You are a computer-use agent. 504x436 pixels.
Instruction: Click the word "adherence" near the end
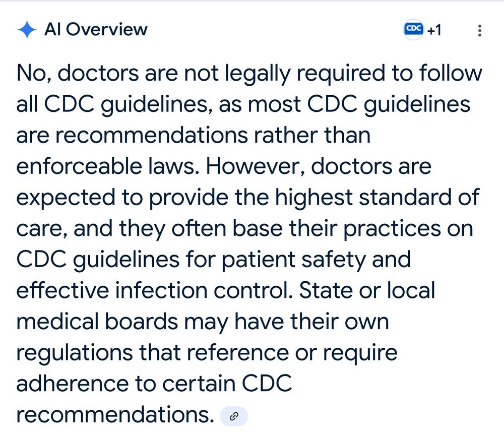point(72,384)
